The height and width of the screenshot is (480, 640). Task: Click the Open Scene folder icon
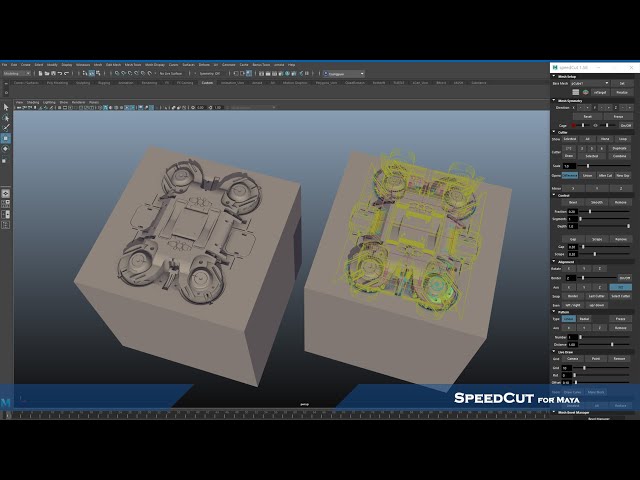[x=47, y=73]
